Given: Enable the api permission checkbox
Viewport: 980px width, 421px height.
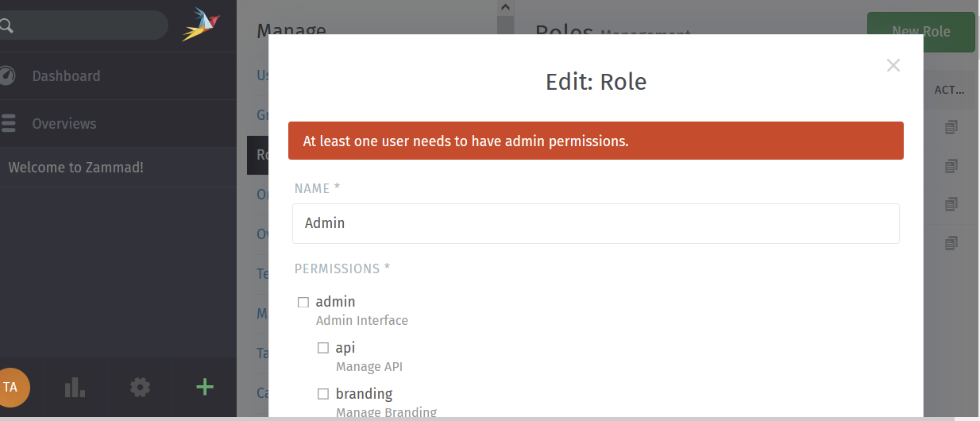Looking at the screenshot, I should tap(323, 348).
